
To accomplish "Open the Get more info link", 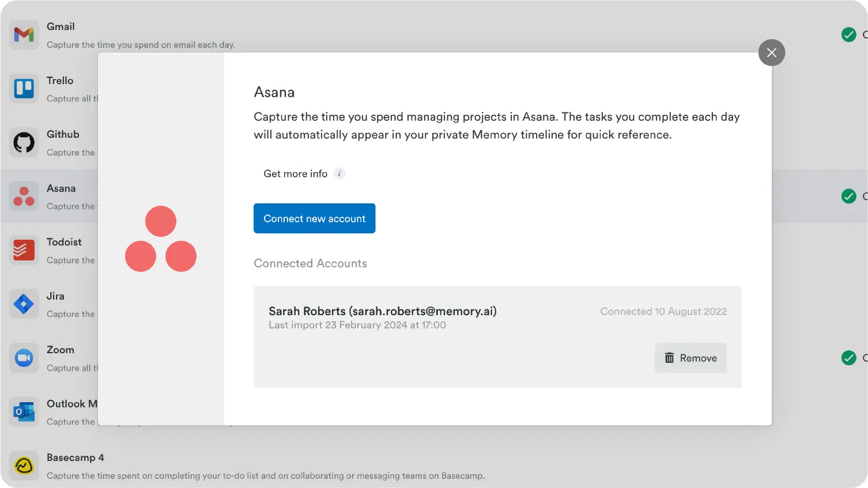I will click(295, 173).
